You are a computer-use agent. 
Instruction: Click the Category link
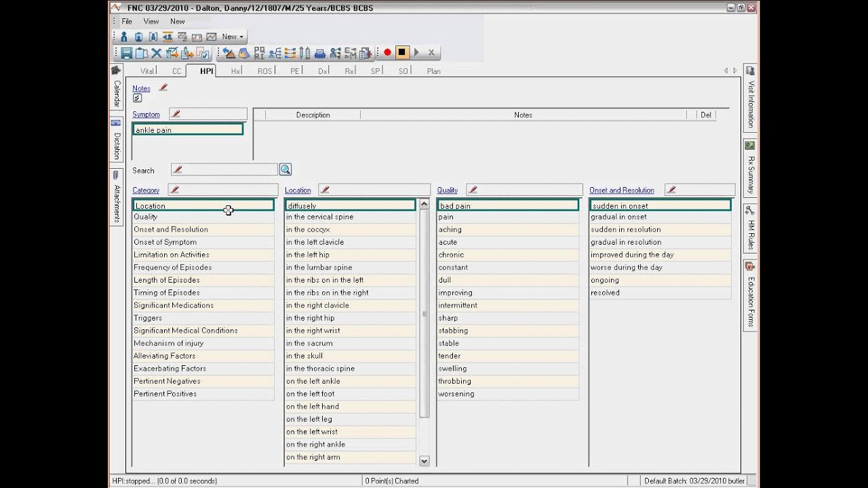[146, 190]
